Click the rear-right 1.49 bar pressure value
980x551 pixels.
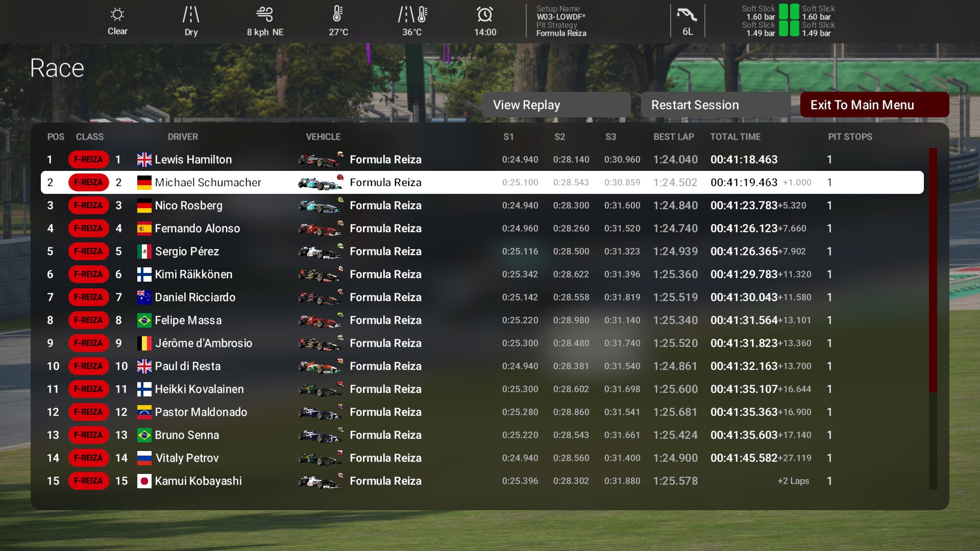point(816,33)
